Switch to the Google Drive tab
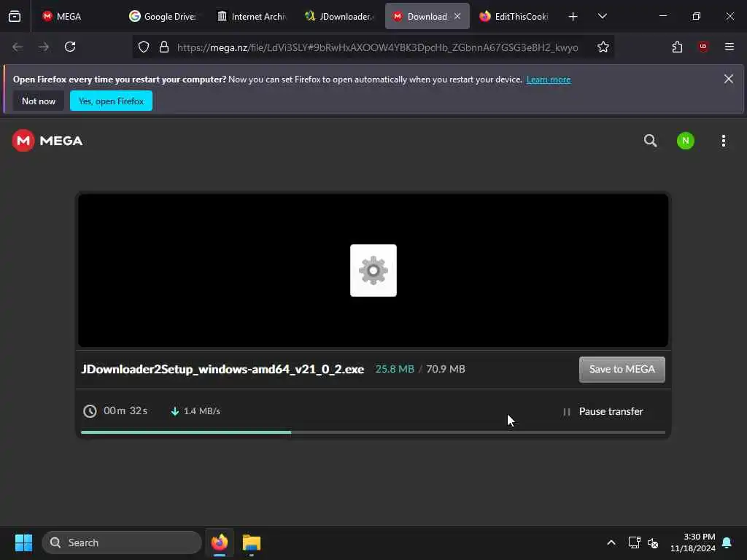This screenshot has height=560, width=747. point(163,17)
